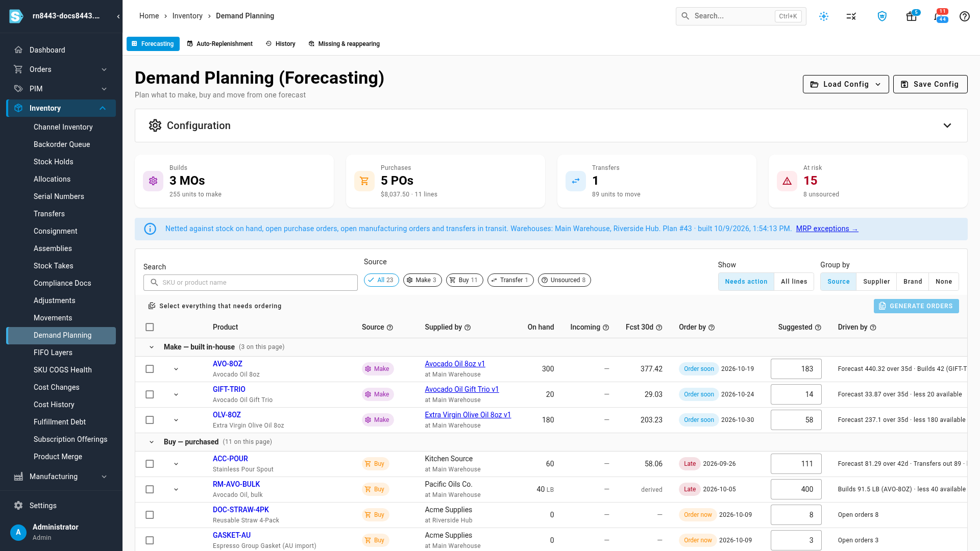This screenshot has height=551, width=980.
Task: Expand details for the RM-AVO-BULK row
Action: 176,489
